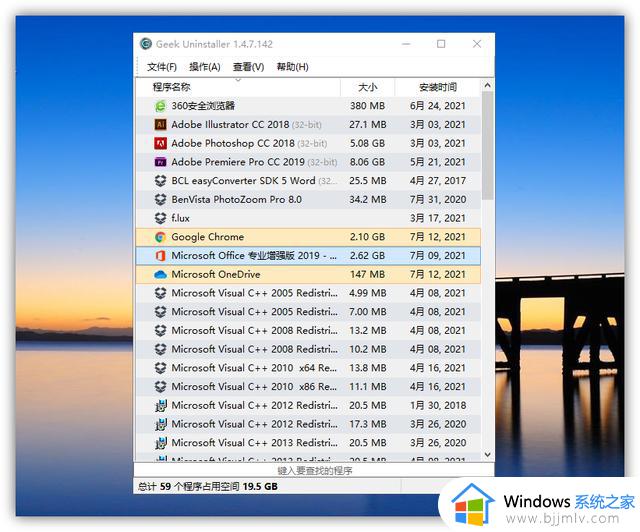Click the 3月 17, 2021 date cell

(438, 218)
